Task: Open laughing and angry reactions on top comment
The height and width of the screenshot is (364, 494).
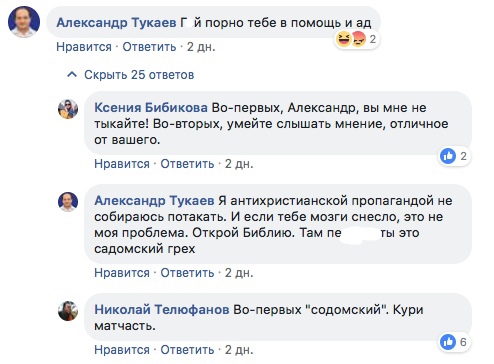Action: (x=356, y=39)
